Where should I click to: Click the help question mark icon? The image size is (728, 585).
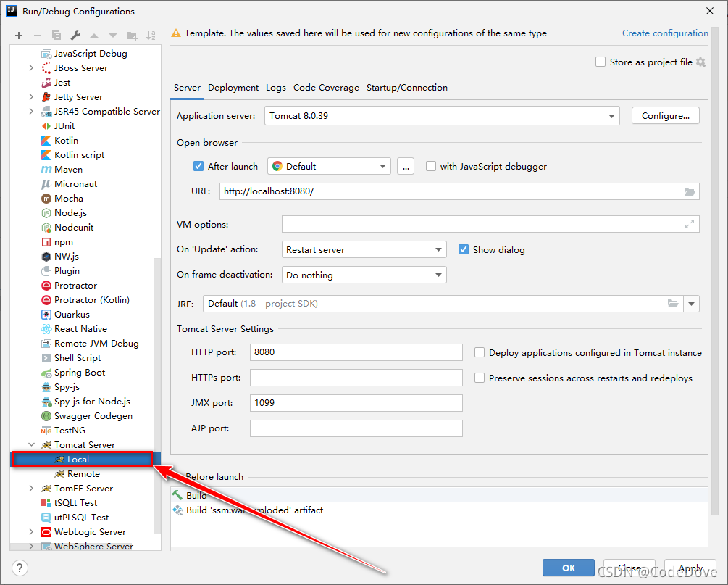[20, 568]
